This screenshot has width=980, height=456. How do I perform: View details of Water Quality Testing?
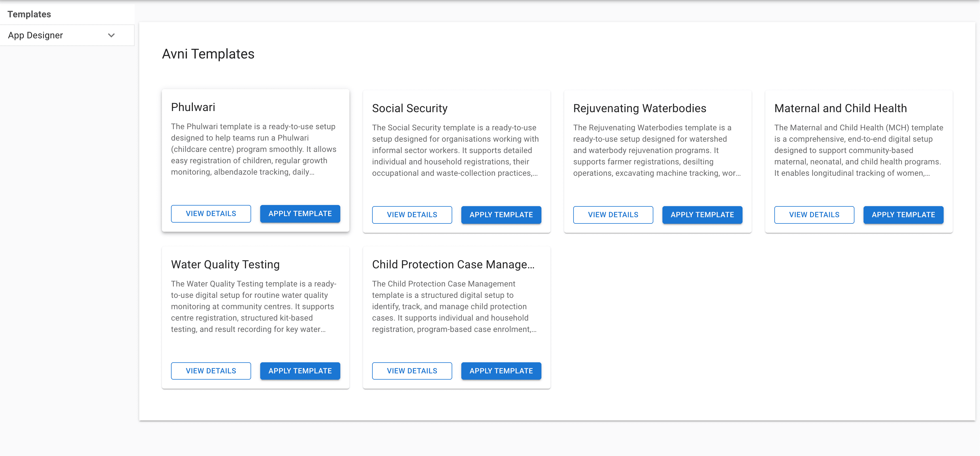211,371
